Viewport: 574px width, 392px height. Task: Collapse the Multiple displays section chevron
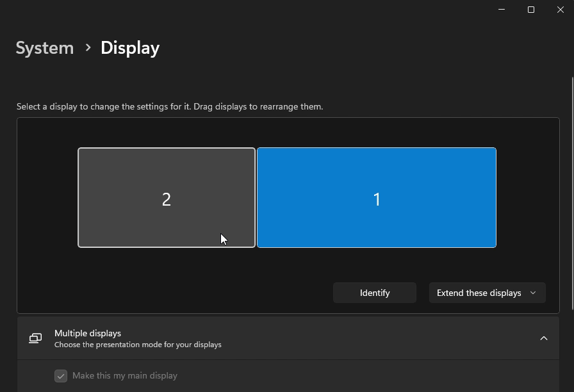(543, 338)
